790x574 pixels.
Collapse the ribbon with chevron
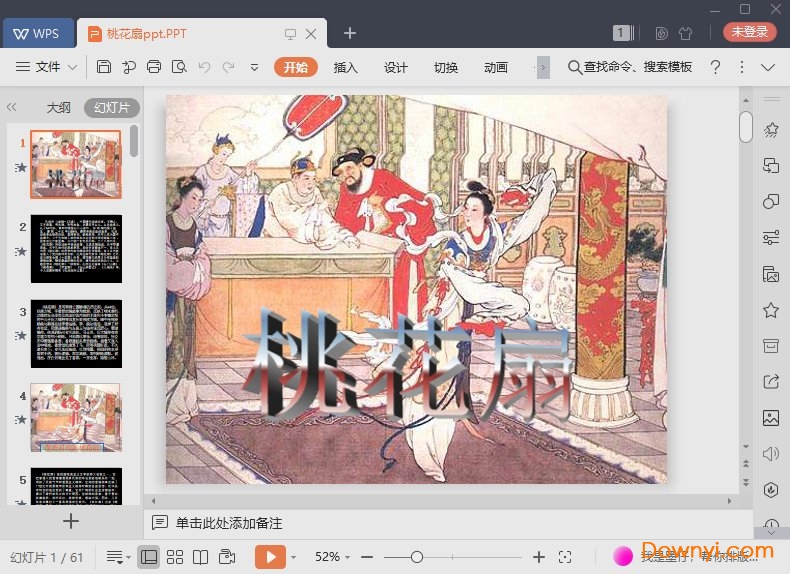tap(768, 68)
